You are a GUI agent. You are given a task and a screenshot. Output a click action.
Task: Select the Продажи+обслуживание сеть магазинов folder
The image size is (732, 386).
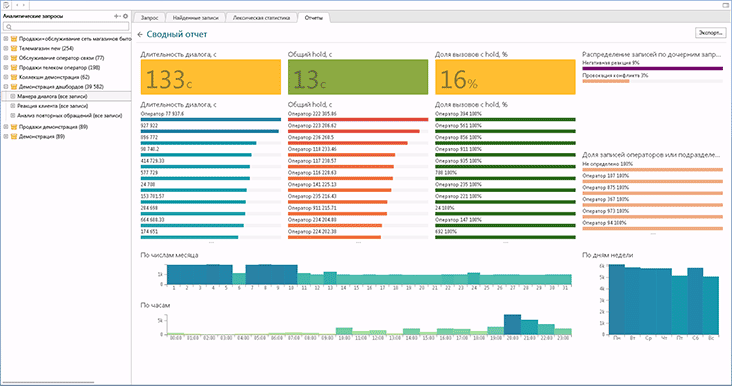(x=75, y=39)
